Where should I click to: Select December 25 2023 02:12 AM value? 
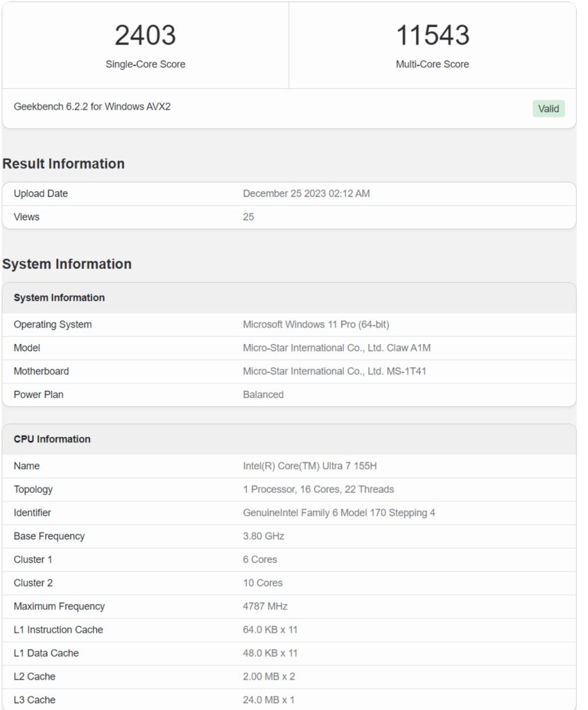click(x=306, y=193)
